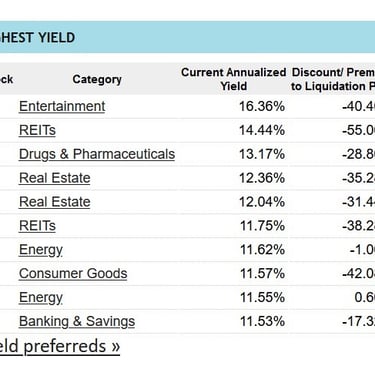This screenshot has height=366, width=375.
Task: Click the Discount/Premium to Liquidation header
Action: [x=333, y=79]
